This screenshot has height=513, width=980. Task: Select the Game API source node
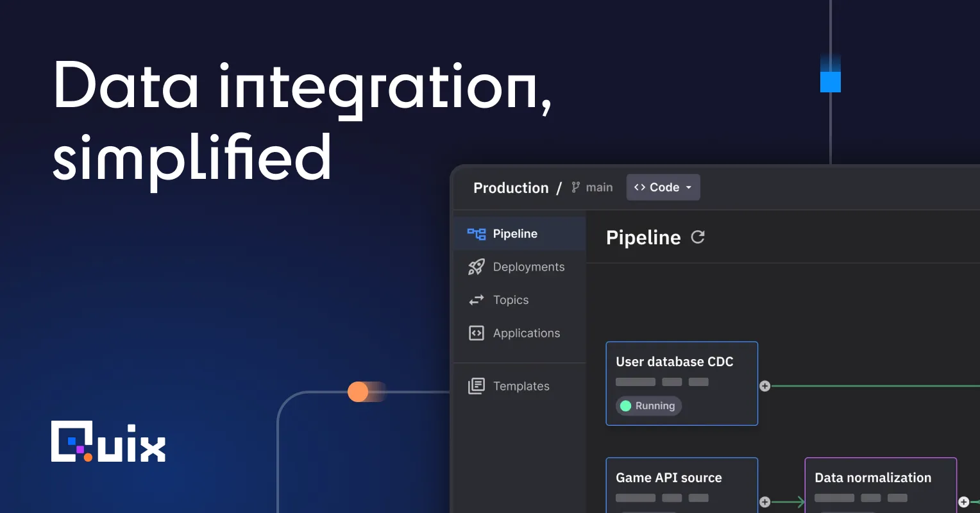point(682,485)
